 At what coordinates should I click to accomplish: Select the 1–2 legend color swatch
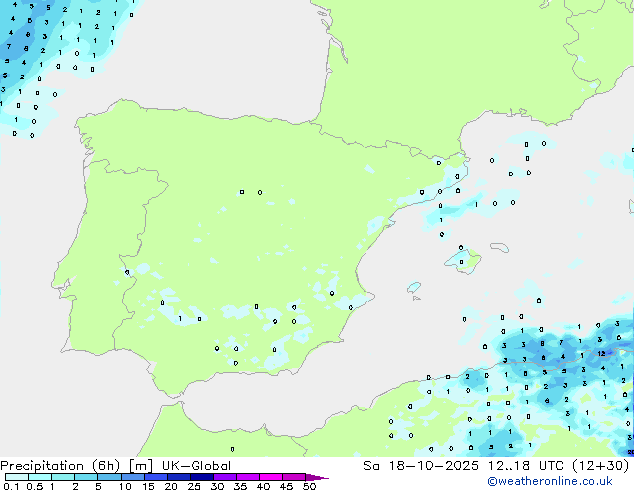[x=63, y=477]
